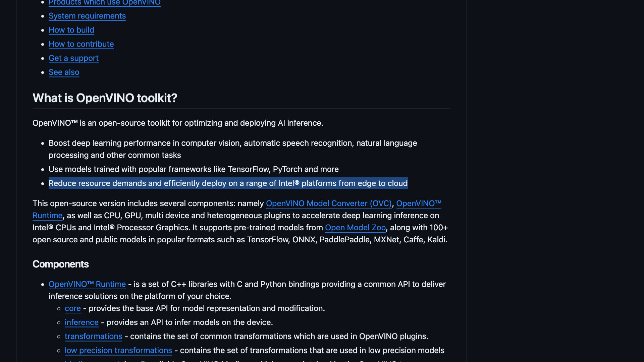Open the low precision transformations link
This screenshot has height=362, width=644.
pyautogui.click(x=118, y=351)
